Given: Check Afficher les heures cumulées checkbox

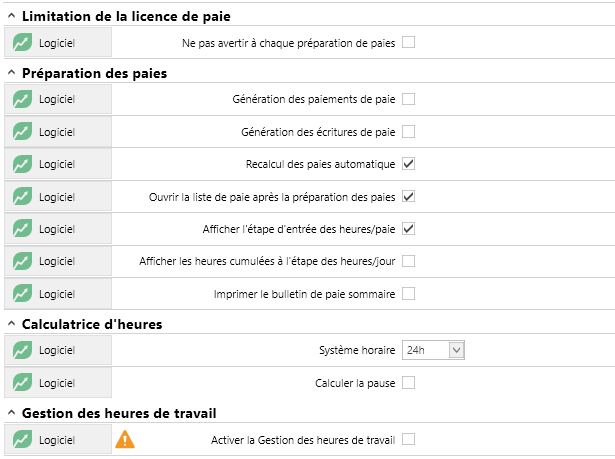Looking at the screenshot, I should click(x=408, y=261).
